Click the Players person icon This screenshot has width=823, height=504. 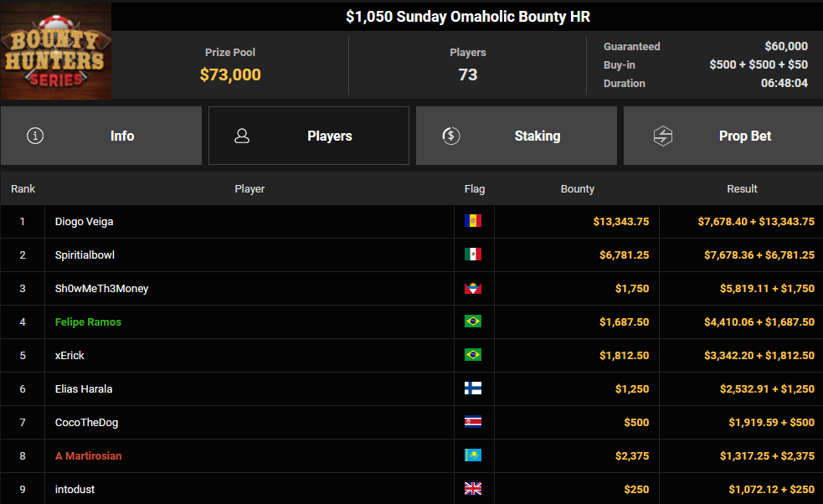coord(242,136)
